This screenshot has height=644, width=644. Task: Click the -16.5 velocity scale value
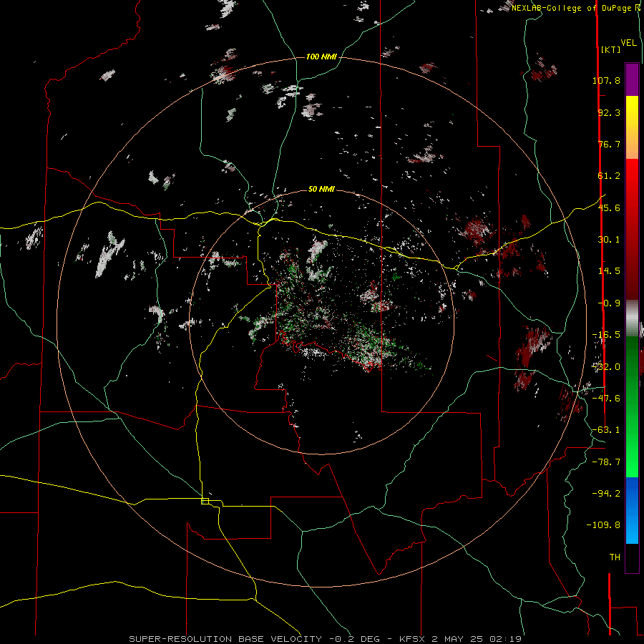tap(606, 335)
